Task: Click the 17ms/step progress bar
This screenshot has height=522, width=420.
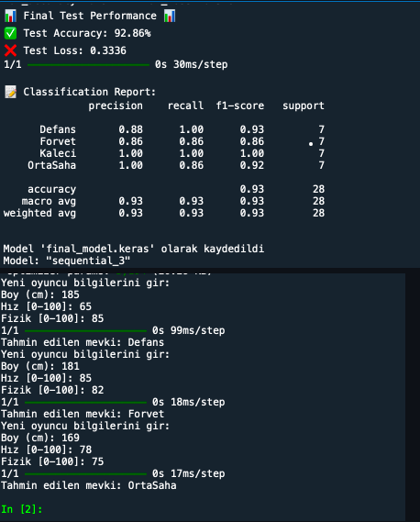Action: pyautogui.click(x=86, y=474)
